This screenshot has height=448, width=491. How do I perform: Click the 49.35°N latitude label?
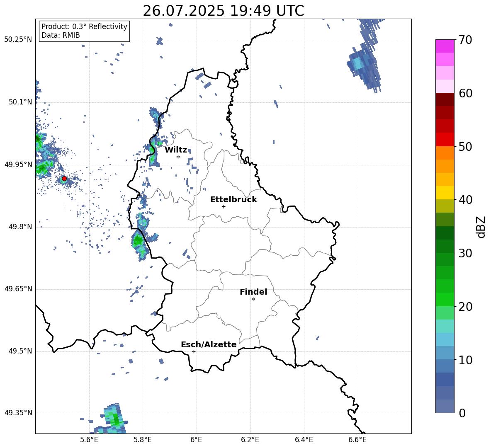[x=18, y=413]
